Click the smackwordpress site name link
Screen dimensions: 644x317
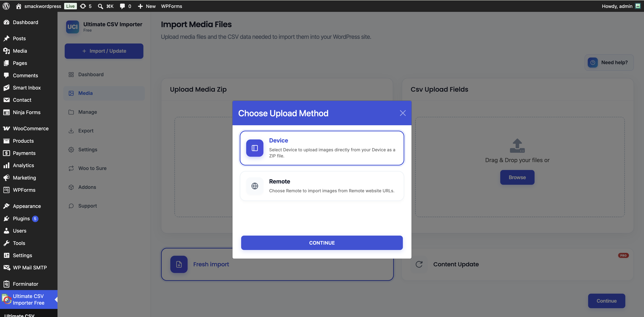43,6
